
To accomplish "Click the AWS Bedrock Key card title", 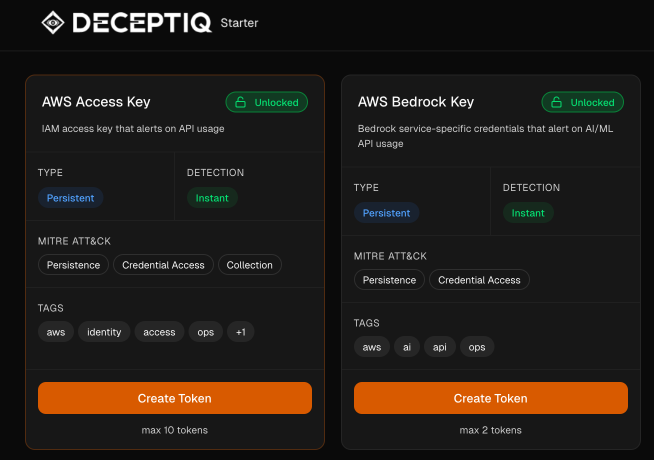I will [x=416, y=102].
